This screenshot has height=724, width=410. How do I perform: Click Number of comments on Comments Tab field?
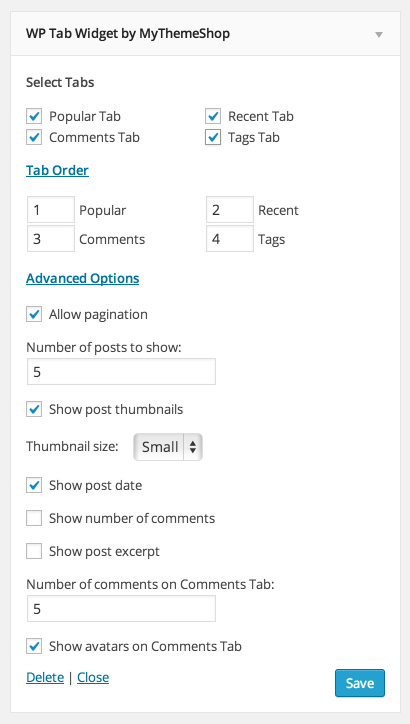point(121,609)
